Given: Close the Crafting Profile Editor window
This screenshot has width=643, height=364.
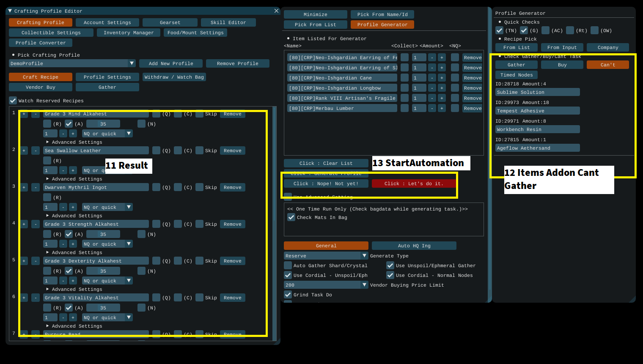Looking at the screenshot, I should (x=276, y=11).
